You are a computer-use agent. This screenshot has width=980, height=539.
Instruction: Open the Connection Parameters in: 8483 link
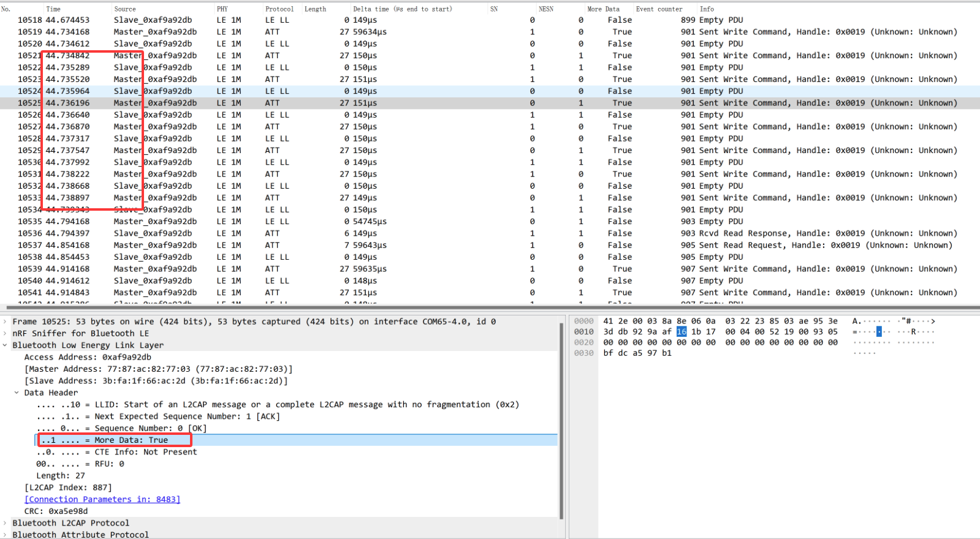pyautogui.click(x=102, y=499)
